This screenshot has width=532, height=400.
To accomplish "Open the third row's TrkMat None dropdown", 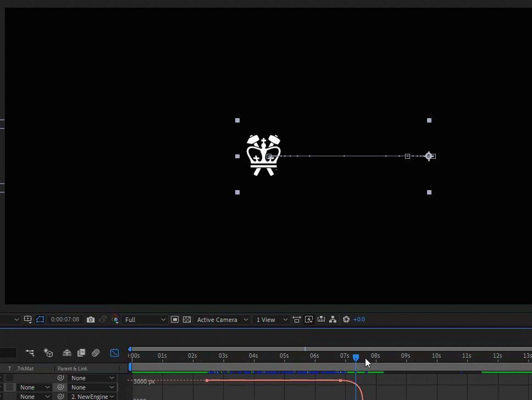I will (x=35, y=397).
